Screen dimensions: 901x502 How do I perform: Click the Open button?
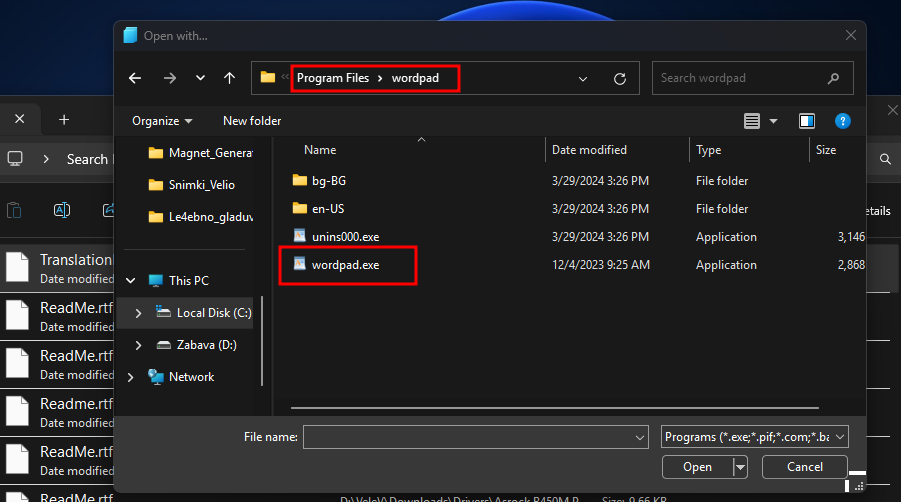tap(698, 467)
